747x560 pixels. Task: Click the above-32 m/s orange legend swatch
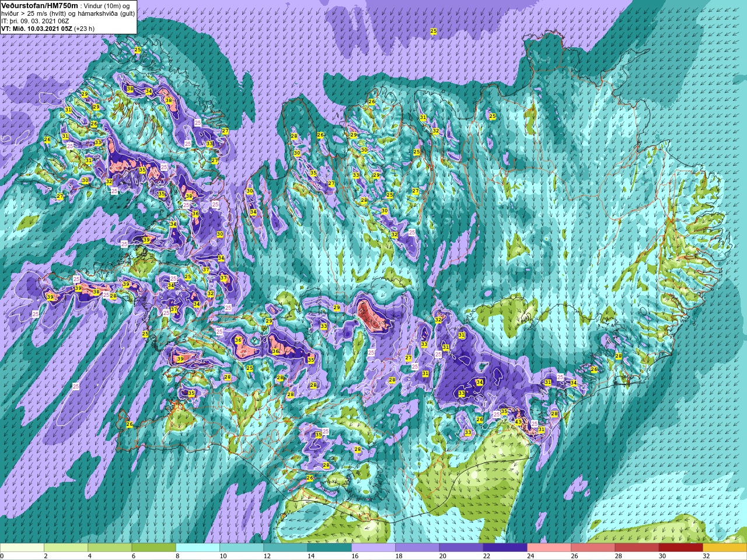pyautogui.click(x=725, y=548)
